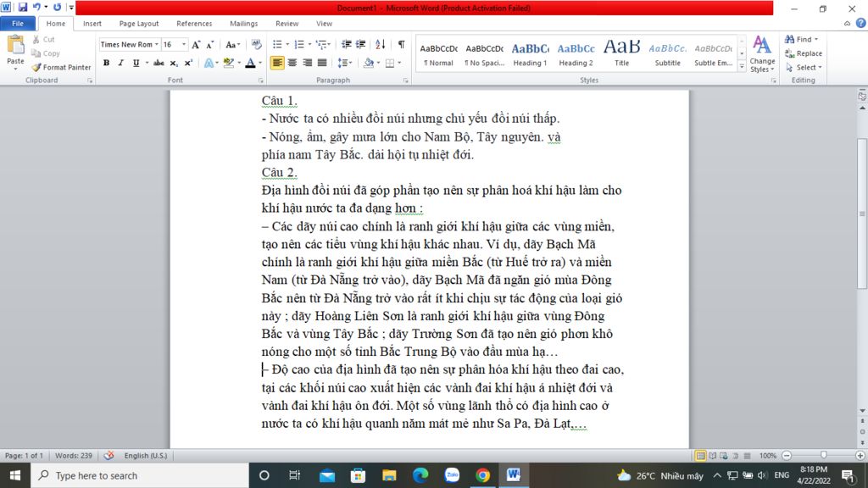Click the Find button
Image resolution: width=868 pixels, height=488 pixels.
coord(801,39)
